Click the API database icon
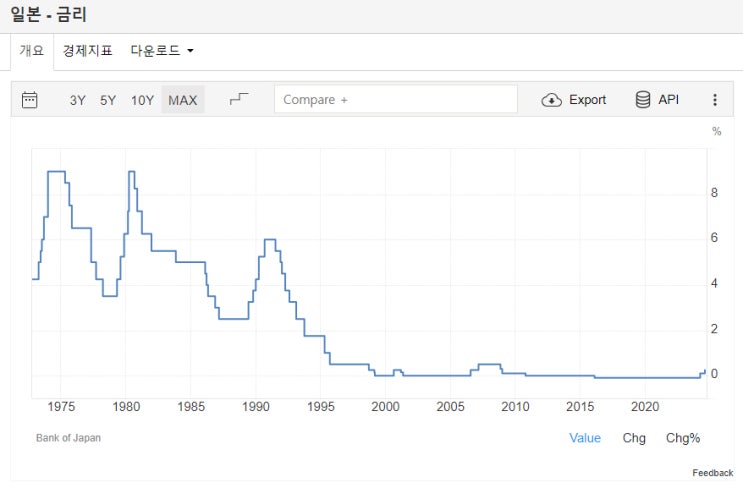 643,99
